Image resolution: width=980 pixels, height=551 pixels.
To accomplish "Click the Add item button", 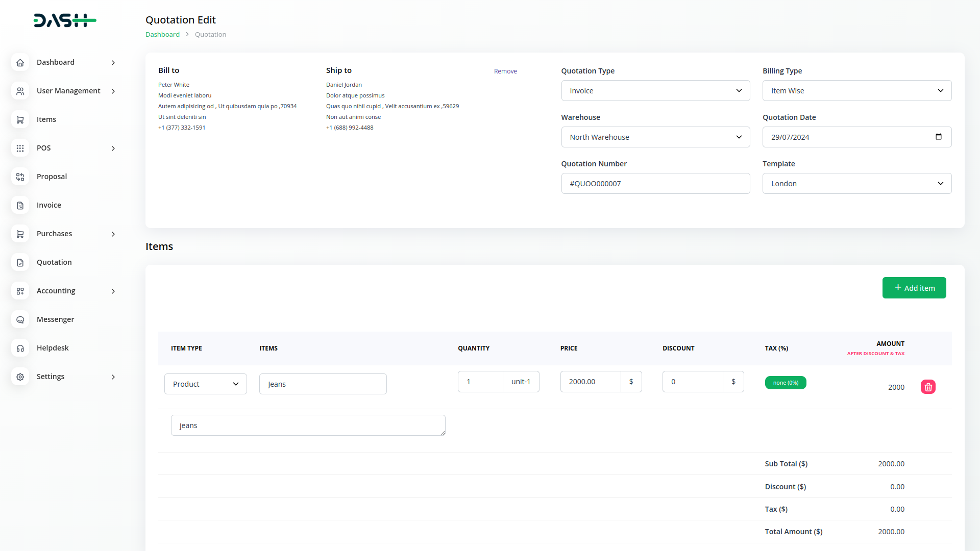I will pos(914,288).
